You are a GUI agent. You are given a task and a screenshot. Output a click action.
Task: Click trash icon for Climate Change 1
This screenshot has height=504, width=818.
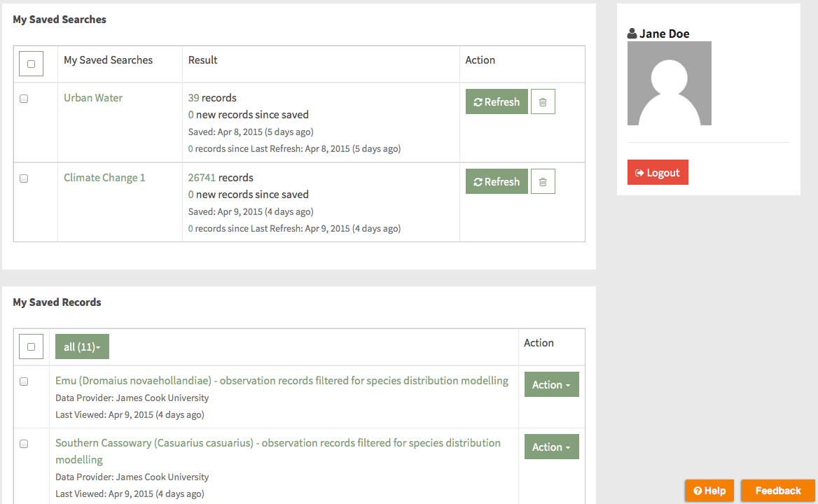pyautogui.click(x=543, y=182)
